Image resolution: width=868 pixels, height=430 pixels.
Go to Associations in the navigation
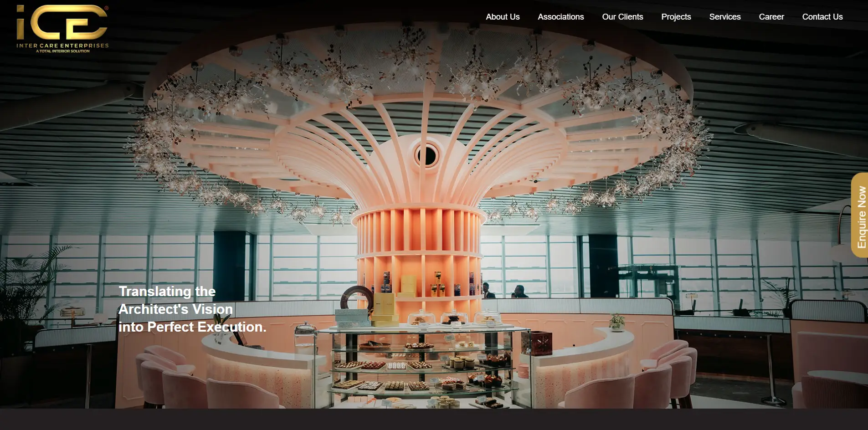click(x=560, y=17)
